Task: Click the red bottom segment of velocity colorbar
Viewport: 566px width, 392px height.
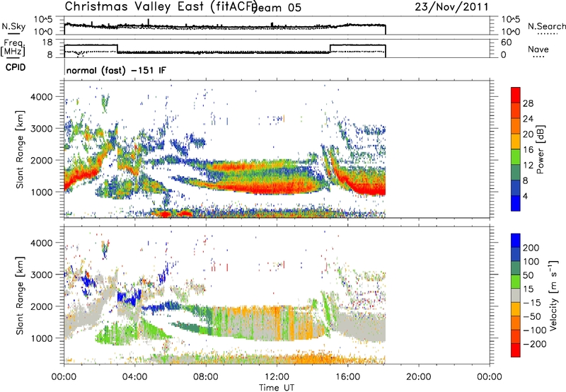Action: tap(516, 350)
